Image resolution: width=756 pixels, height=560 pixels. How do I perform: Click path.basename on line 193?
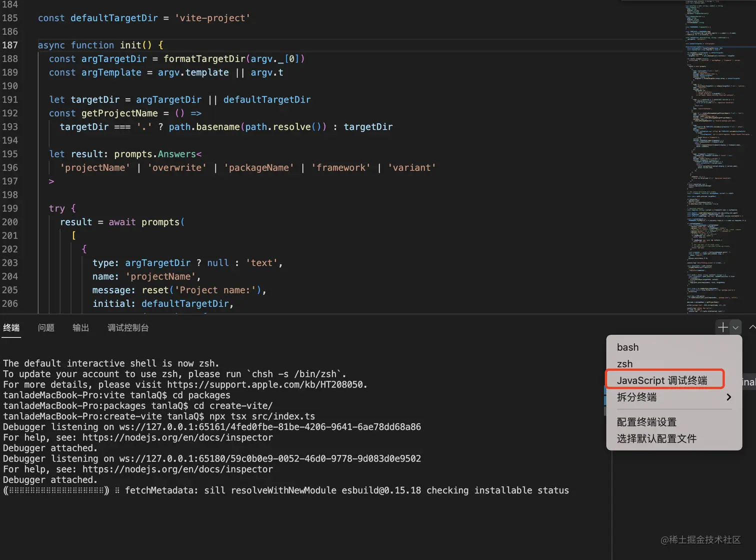204,126
